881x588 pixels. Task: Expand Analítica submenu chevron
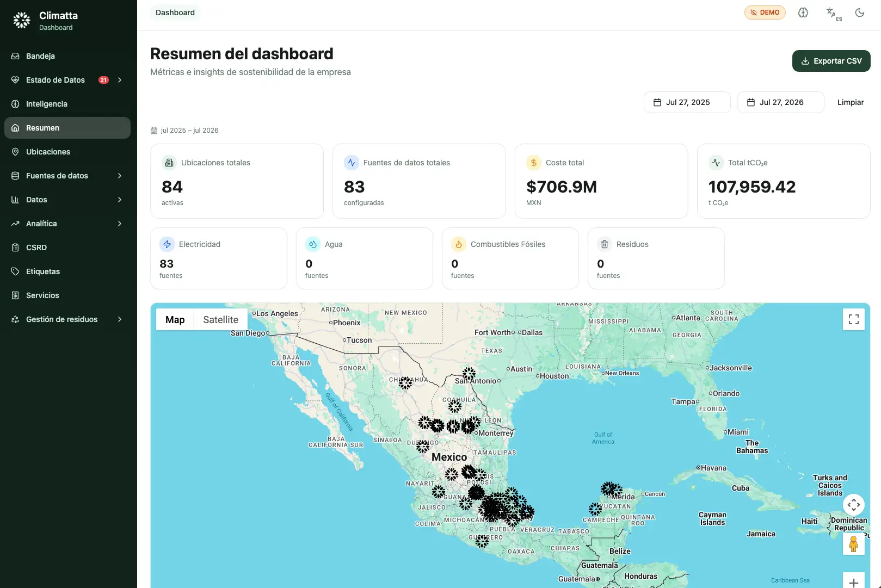tap(120, 224)
